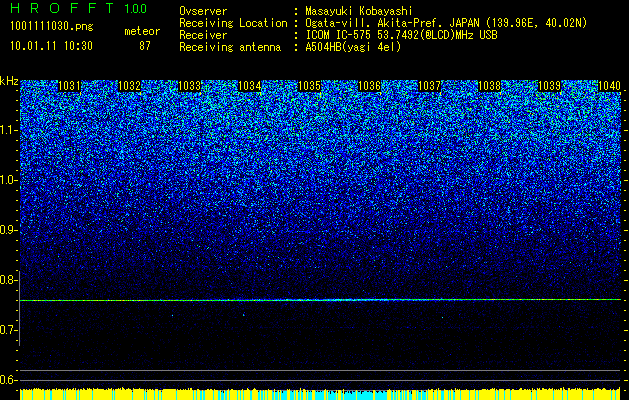Click the 0.6 frequency axis label
The width and height of the screenshot is (629, 400).
(x=8, y=380)
